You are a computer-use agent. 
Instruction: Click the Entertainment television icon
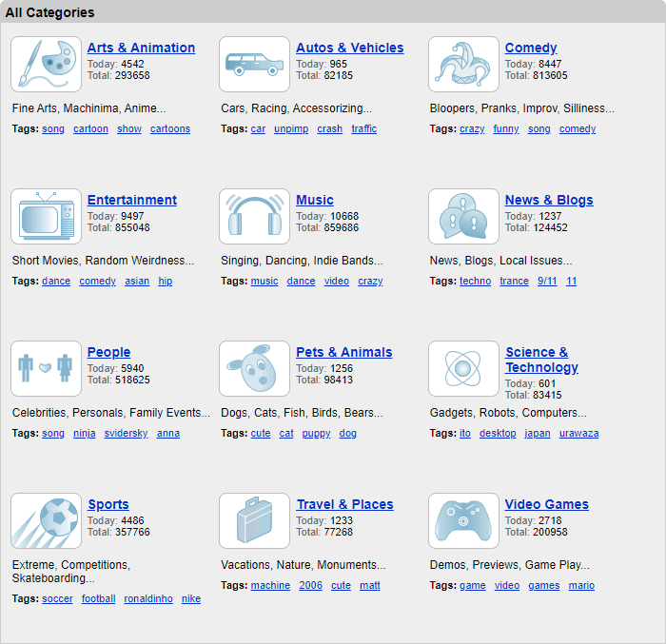(x=46, y=217)
